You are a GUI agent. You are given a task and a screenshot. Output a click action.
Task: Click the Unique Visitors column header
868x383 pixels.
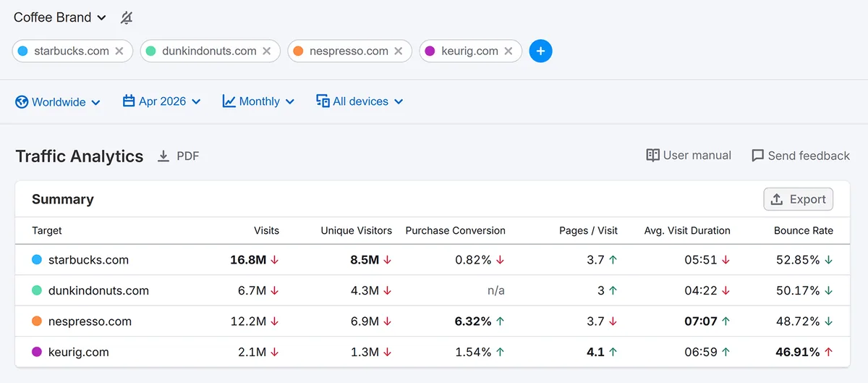tap(357, 231)
